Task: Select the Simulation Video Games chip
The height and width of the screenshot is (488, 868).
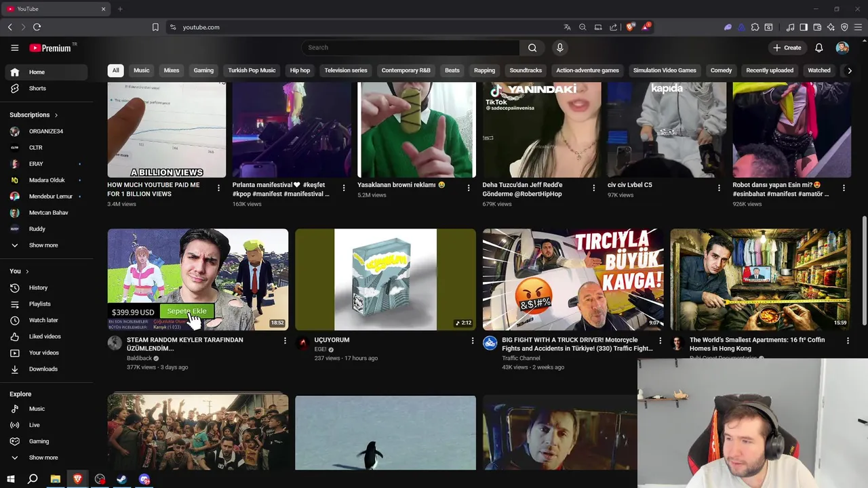Action: (665, 70)
